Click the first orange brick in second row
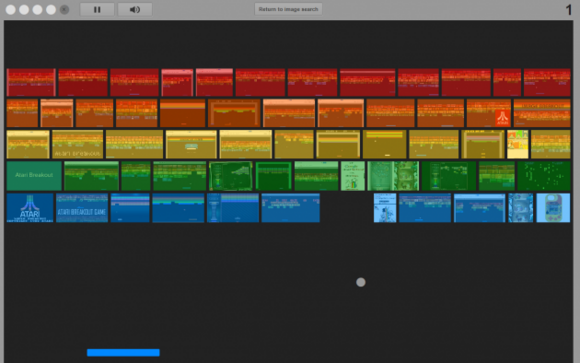580x363 pixels. (22, 113)
